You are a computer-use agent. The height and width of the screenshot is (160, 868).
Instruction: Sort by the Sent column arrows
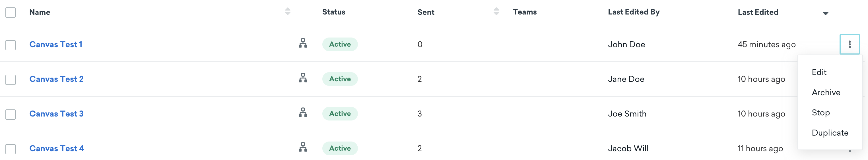tap(496, 11)
